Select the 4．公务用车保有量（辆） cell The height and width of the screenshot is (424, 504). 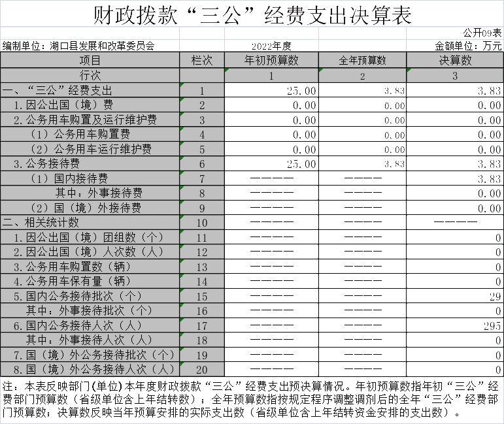[73, 282]
